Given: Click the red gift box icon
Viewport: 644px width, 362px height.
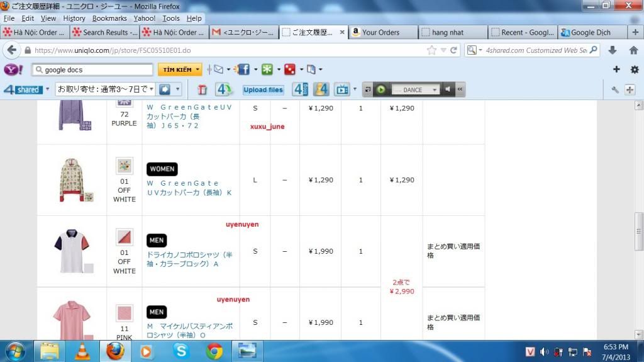Looking at the screenshot, I should pos(202,89).
